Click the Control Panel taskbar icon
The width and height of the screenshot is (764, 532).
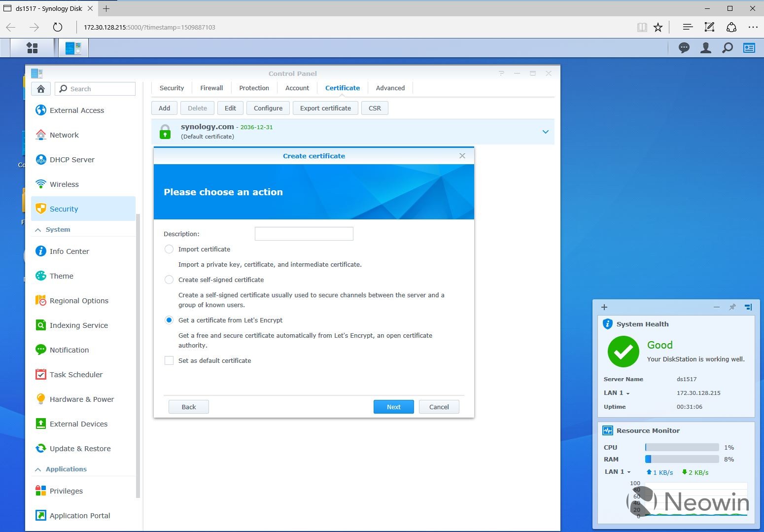73,48
